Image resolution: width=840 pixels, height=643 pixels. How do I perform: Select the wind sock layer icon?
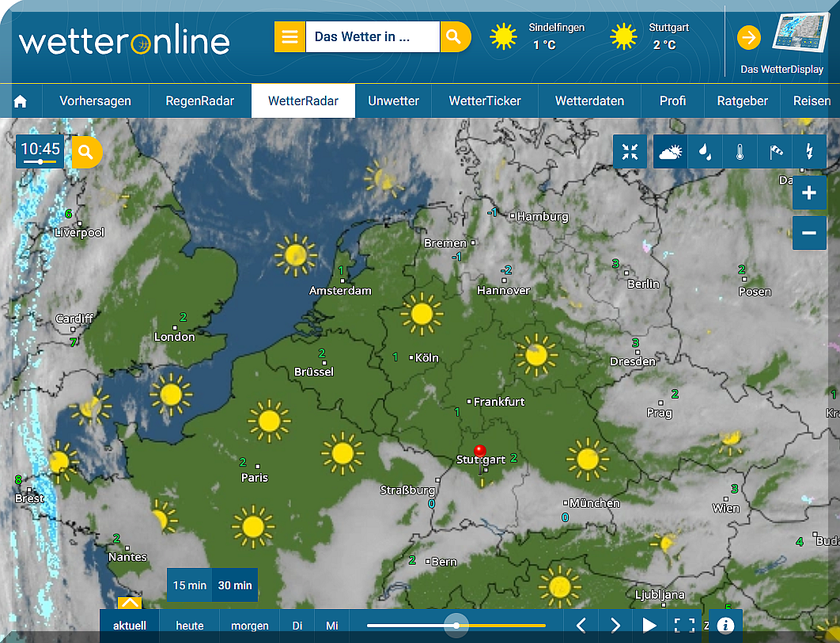[774, 152]
